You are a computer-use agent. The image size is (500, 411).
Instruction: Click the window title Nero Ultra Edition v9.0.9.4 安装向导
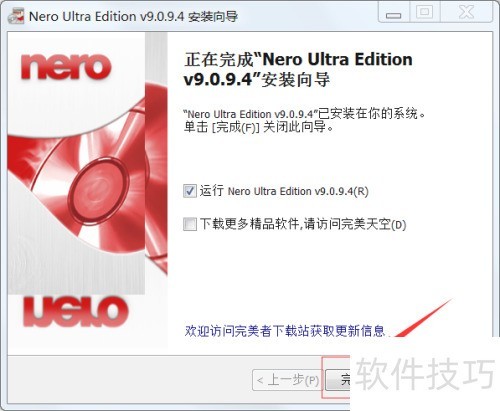tap(133, 16)
